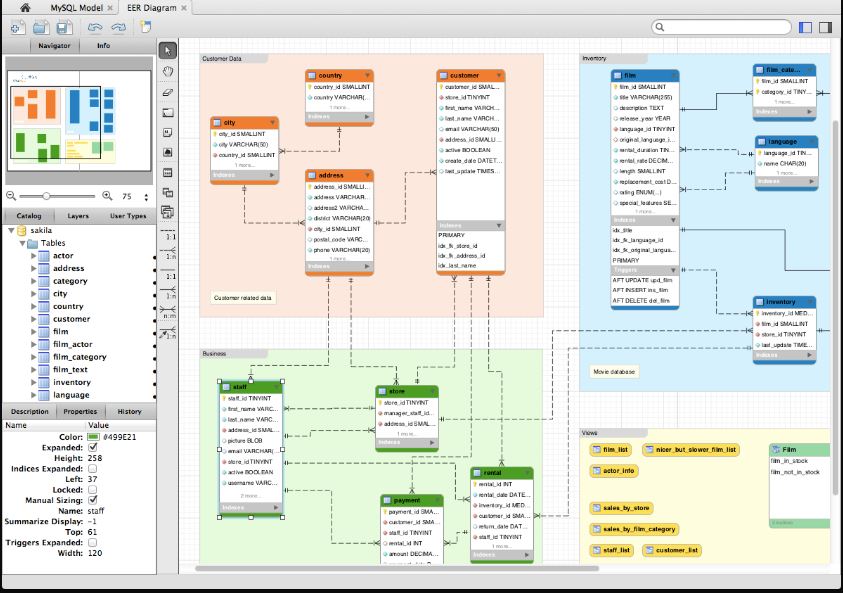Click the Save Model toolbar icon

click(63, 27)
